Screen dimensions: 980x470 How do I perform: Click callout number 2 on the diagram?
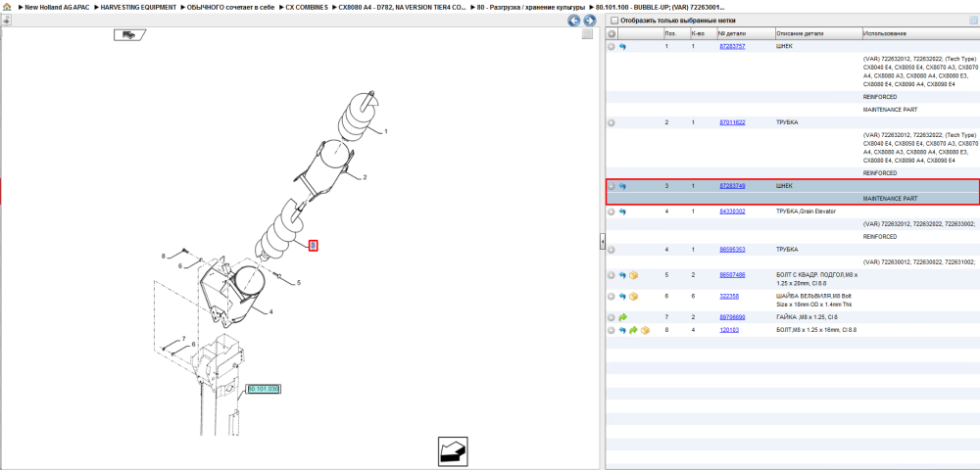click(365, 177)
